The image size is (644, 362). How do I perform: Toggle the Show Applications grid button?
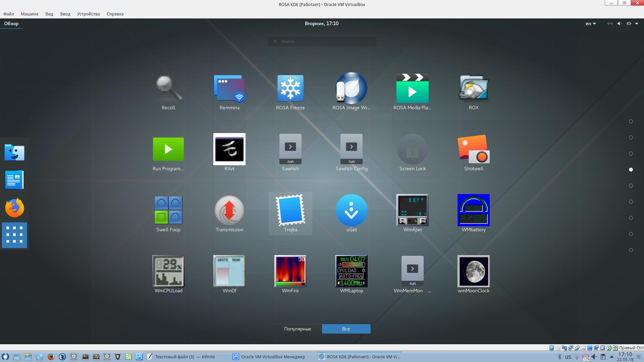14,235
